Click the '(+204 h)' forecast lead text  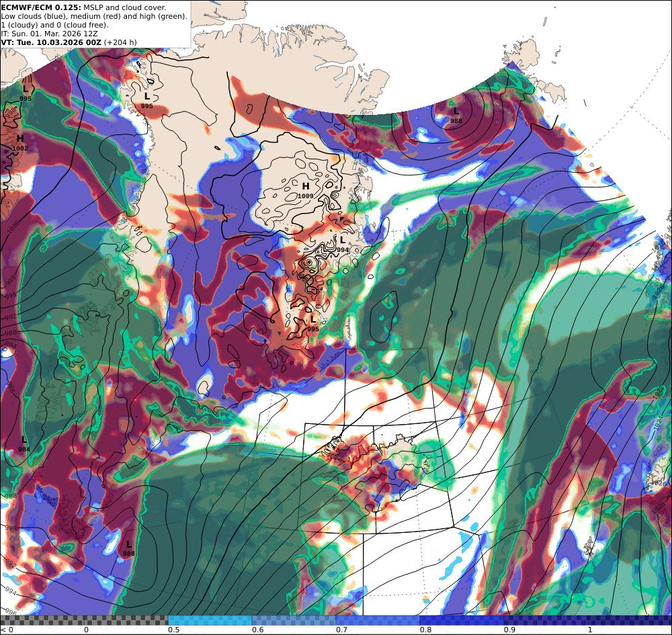pyautogui.click(x=120, y=42)
